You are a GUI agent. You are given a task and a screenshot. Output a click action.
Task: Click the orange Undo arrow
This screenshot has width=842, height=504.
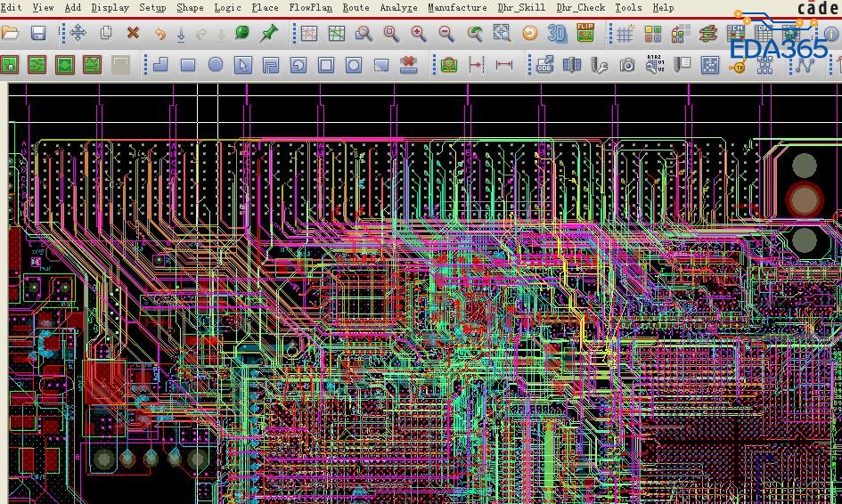point(160,34)
